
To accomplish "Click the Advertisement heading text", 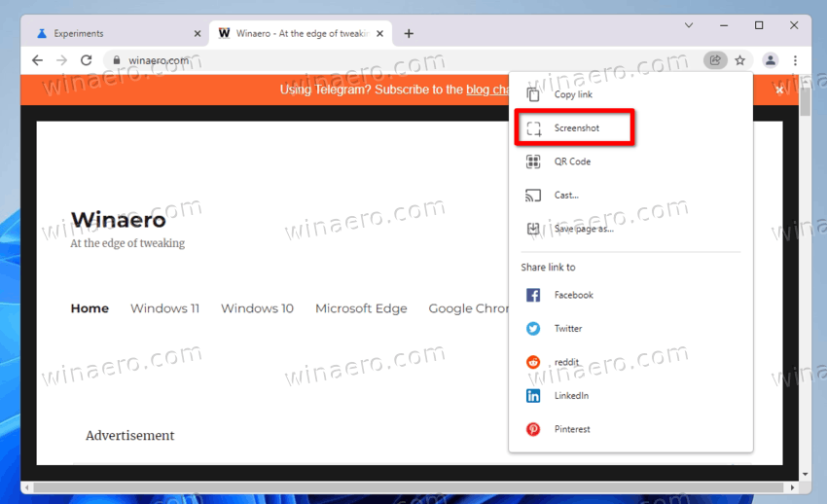I will 129,436.
